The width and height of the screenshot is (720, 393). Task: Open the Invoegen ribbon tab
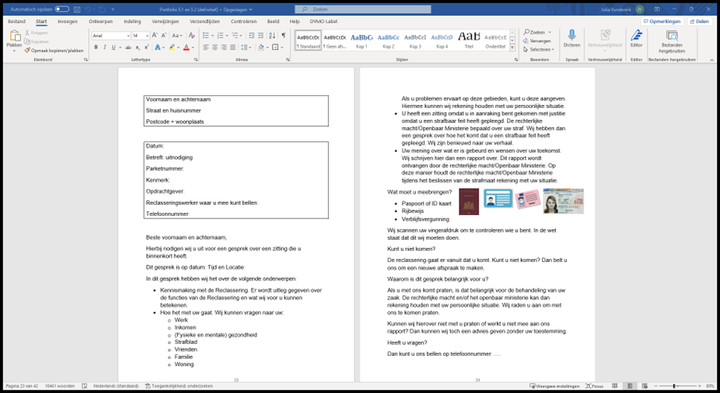click(x=68, y=22)
